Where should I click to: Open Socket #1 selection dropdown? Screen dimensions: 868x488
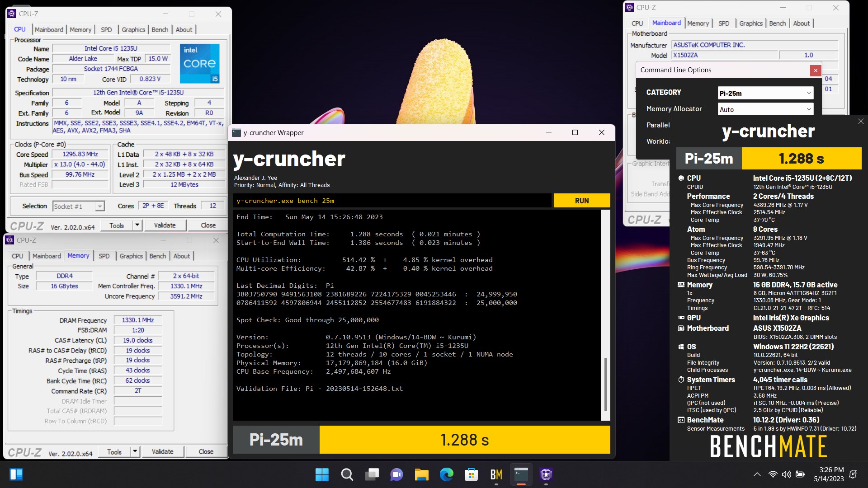pos(79,206)
